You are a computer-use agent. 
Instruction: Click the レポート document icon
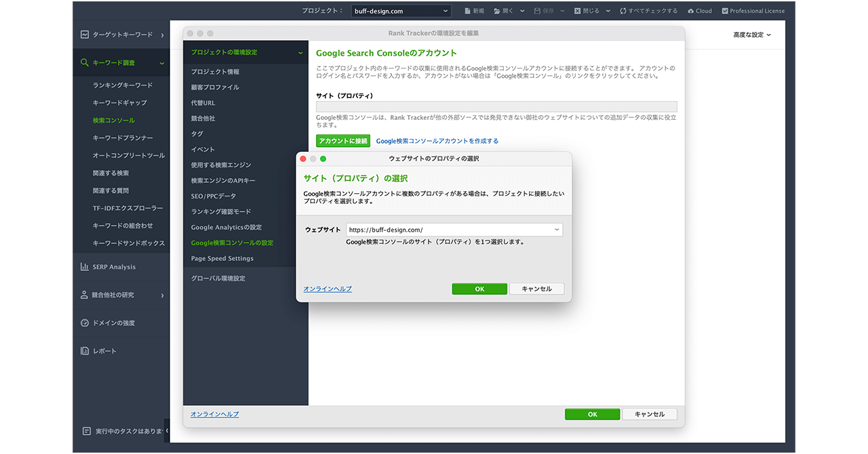pos(85,351)
